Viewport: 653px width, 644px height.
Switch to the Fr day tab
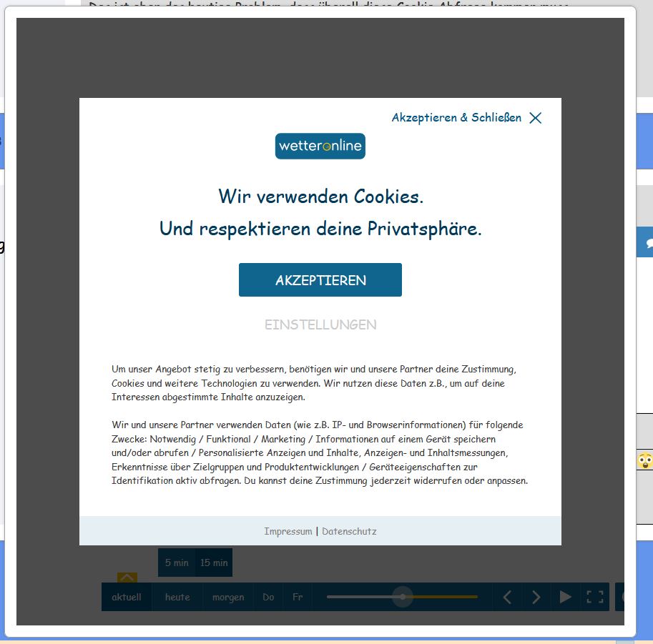click(298, 597)
